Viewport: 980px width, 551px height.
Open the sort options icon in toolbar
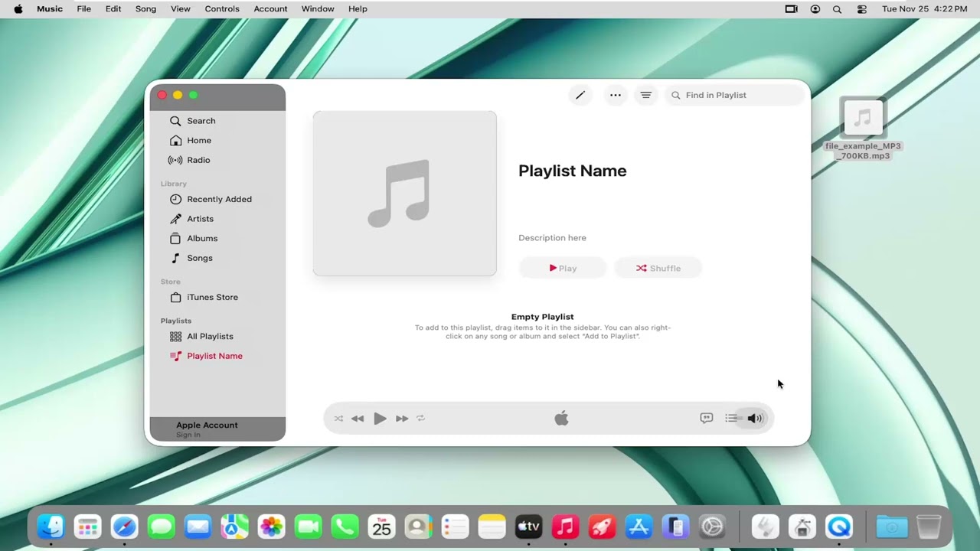coord(645,95)
